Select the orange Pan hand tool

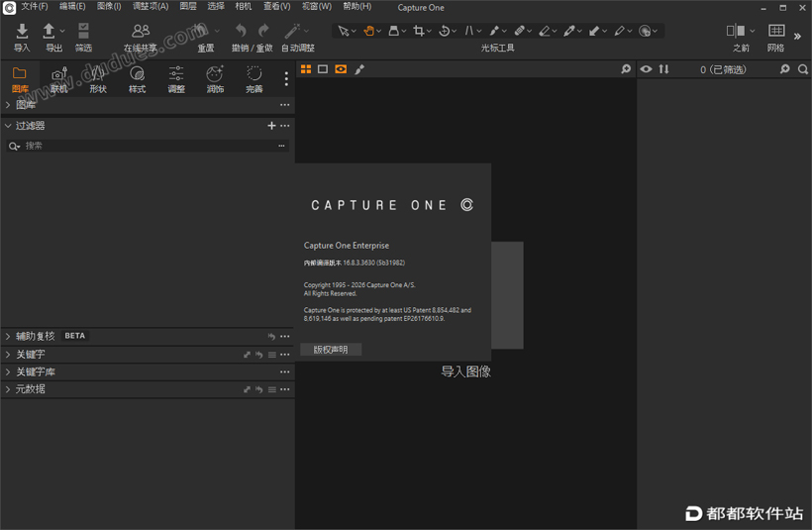pos(368,31)
